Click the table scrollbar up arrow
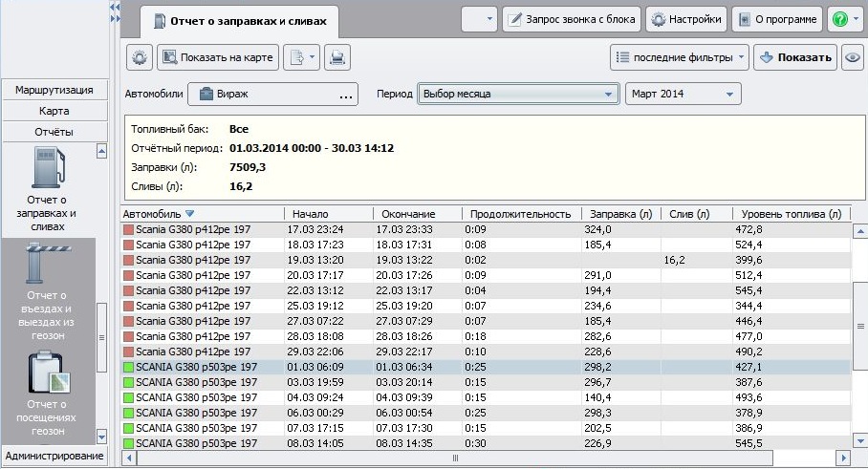The image size is (868, 469). (x=860, y=231)
